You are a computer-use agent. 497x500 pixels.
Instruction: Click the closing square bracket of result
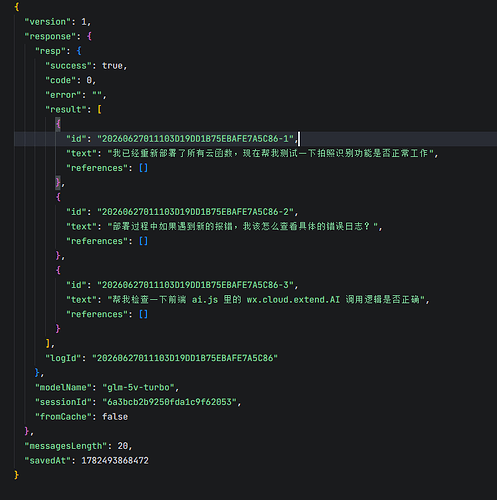[x=48, y=343]
